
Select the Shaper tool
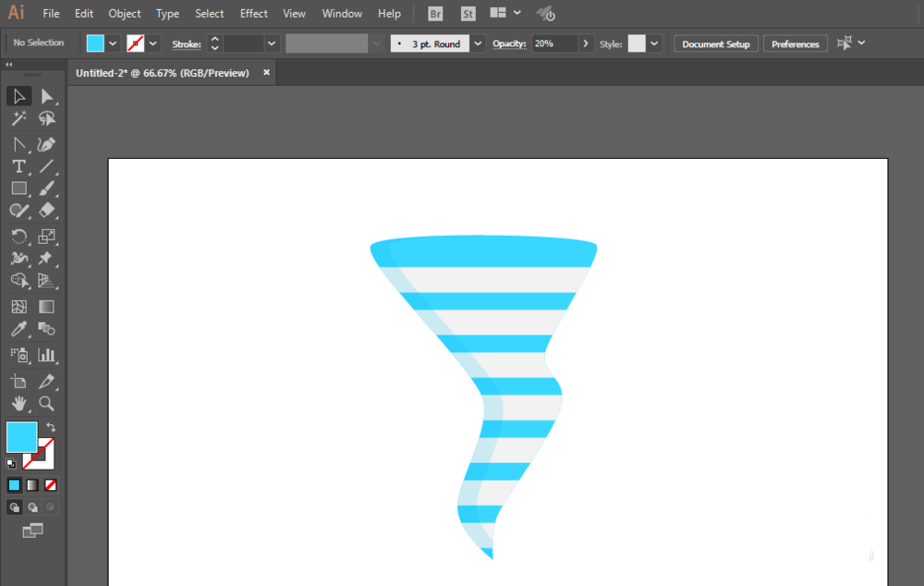tap(18, 211)
